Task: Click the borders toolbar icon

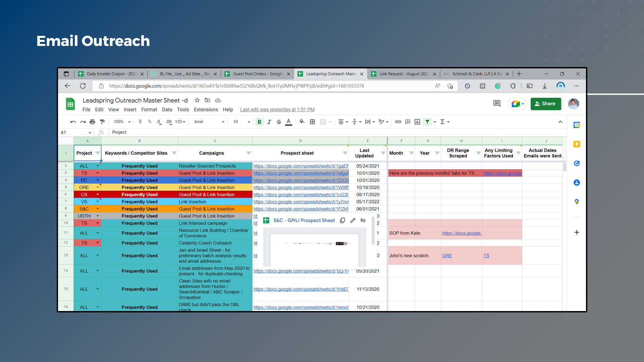Action: [312, 122]
